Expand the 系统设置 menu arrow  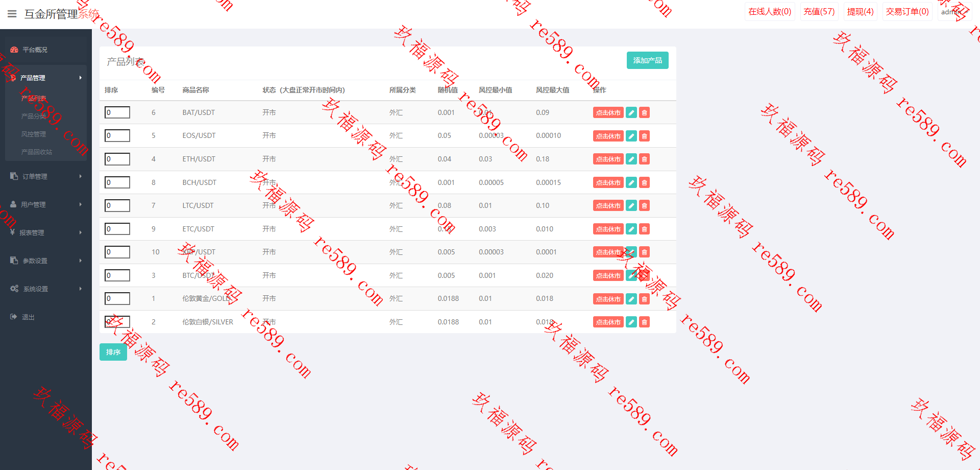(x=80, y=289)
